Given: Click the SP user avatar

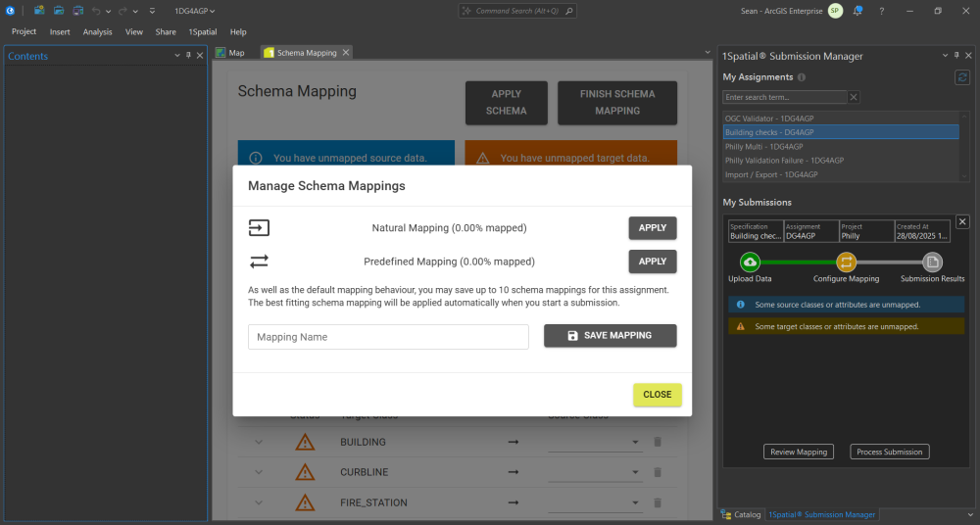Looking at the screenshot, I should pos(835,11).
